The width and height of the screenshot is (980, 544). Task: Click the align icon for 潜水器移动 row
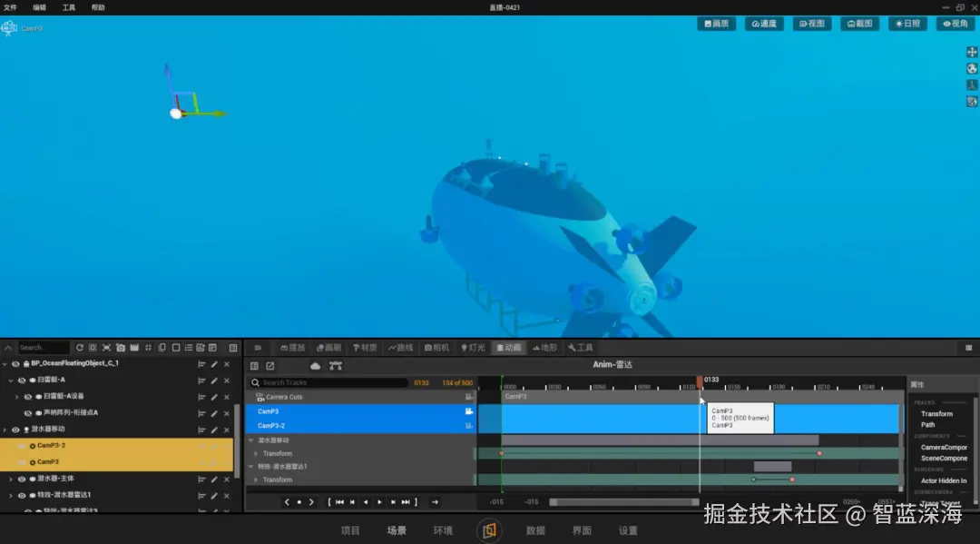point(201,430)
